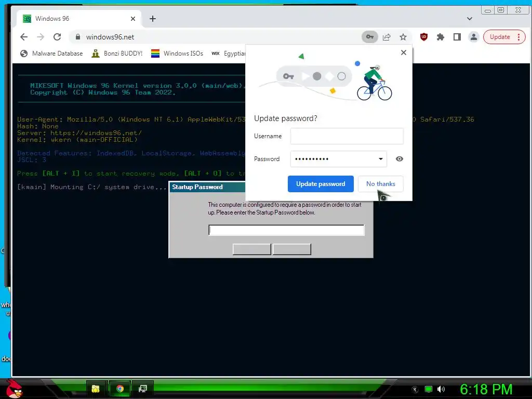Minimize the Chrome window
The image size is (532, 399).
pos(488,10)
